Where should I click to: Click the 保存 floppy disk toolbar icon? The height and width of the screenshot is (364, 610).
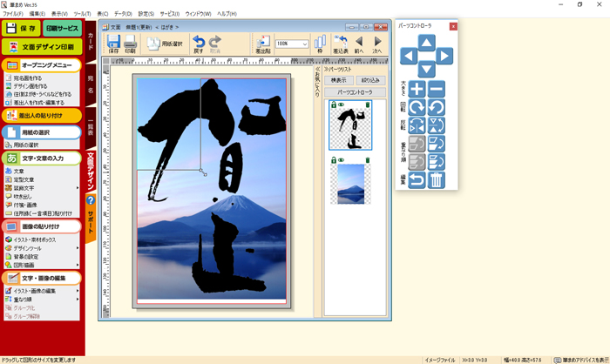tap(113, 44)
